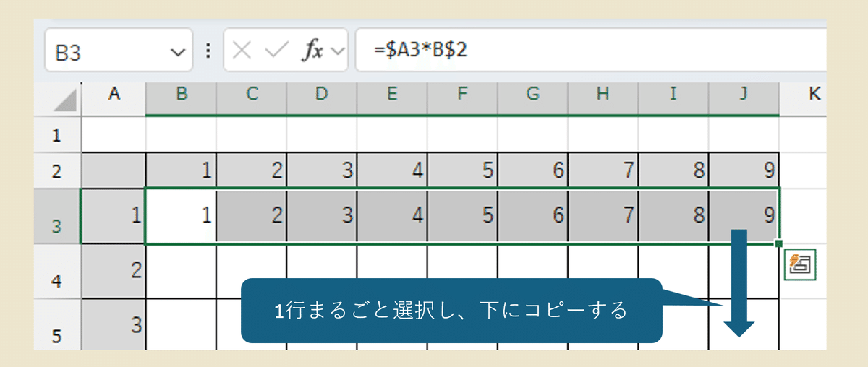Click cell H3 containing 7
868x367 pixels.
click(x=602, y=216)
